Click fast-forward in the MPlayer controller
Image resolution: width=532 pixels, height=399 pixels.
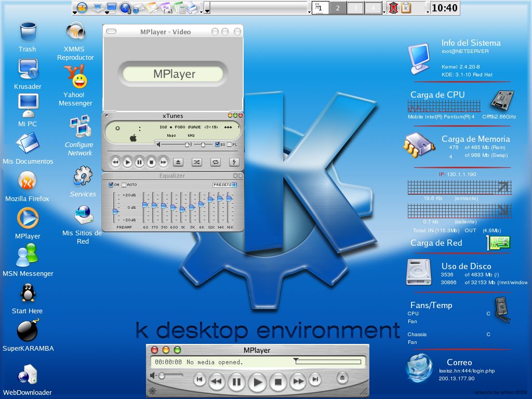pyautogui.click(x=298, y=381)
